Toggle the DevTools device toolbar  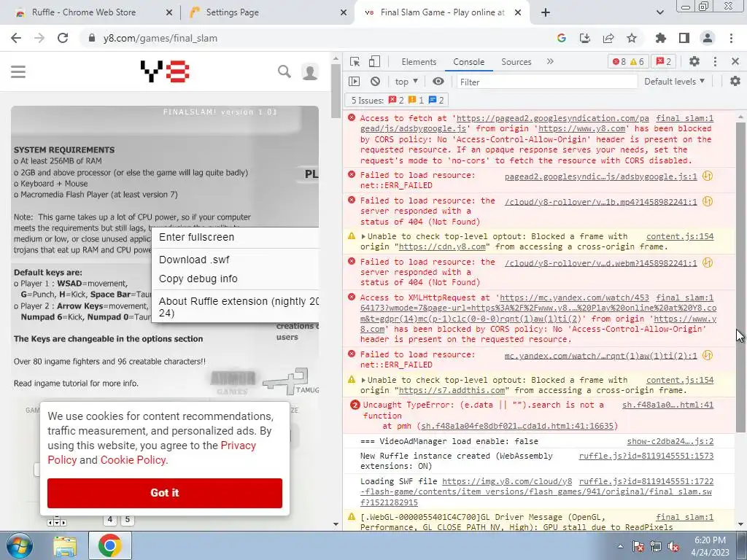pyautogui.click(x=374, y=61)
